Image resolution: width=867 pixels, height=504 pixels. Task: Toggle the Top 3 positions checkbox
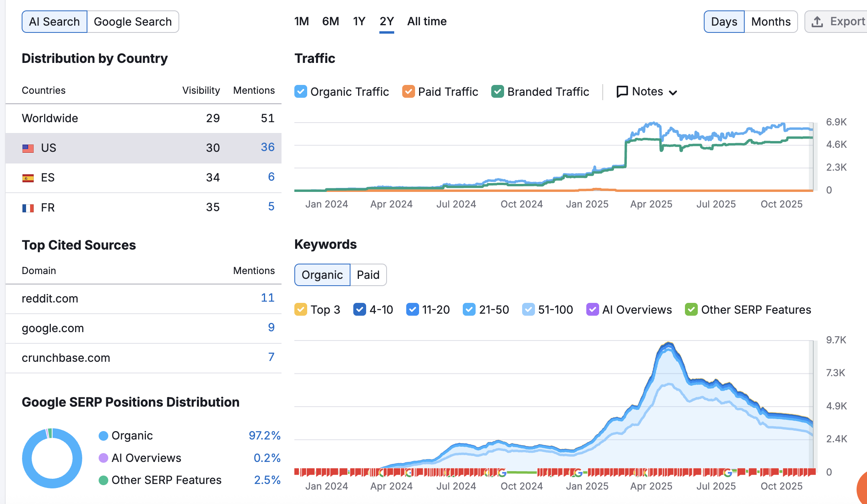click(301, 310)
